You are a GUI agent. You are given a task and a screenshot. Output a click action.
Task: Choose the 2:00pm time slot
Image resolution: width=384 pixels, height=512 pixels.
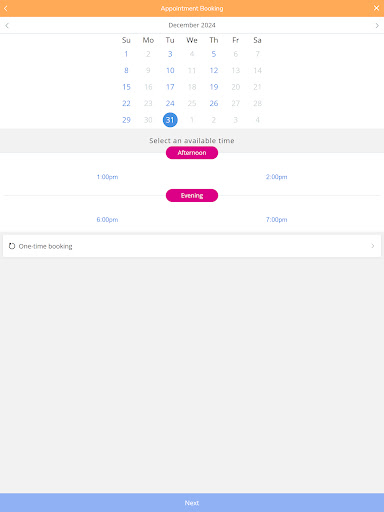coord(276,177)
